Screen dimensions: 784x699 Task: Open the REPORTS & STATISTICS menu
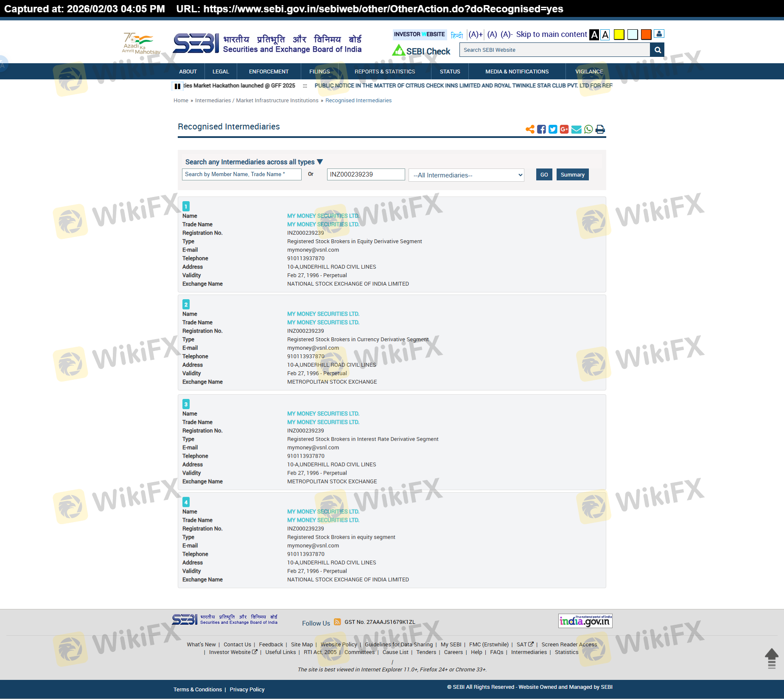385,71
